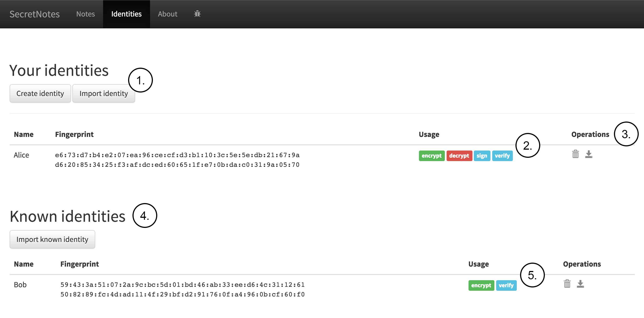Click Alice's blue sign badge
This screenshot has height=318, width=644.
click(481, 156)
